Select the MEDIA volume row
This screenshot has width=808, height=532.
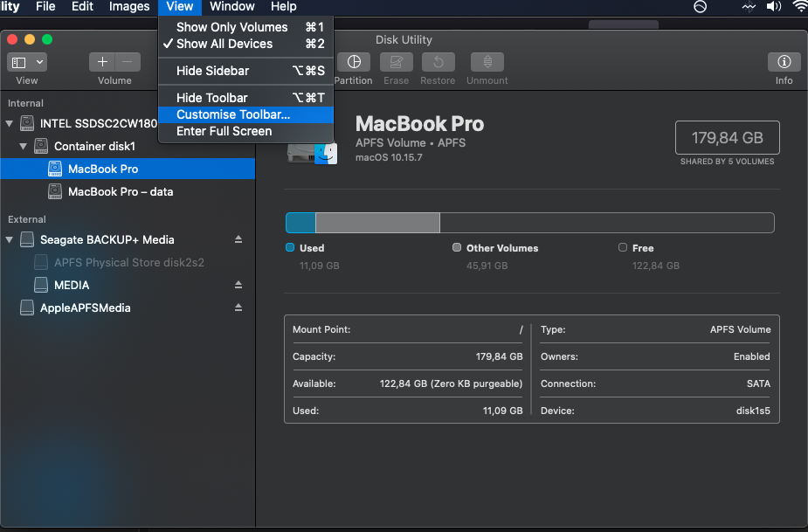point(128,285)
